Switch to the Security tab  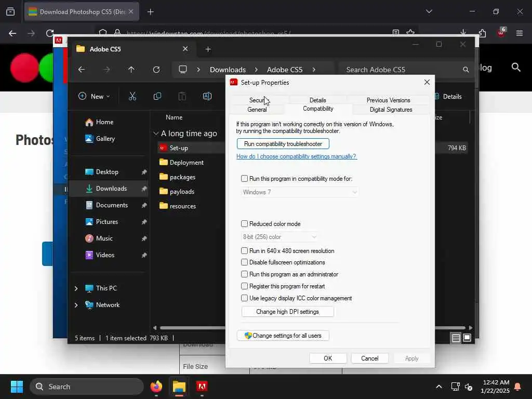point(260,100)
